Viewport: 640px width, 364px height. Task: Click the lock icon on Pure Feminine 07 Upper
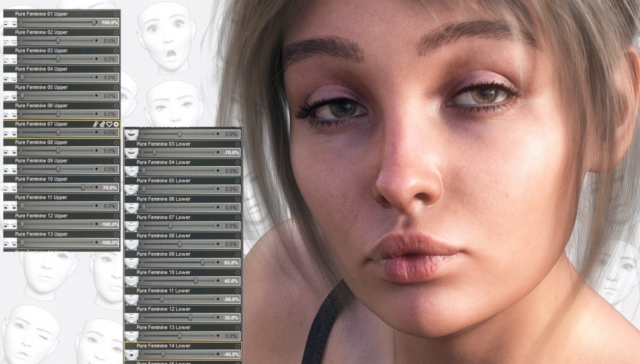(x=102, y=124)
